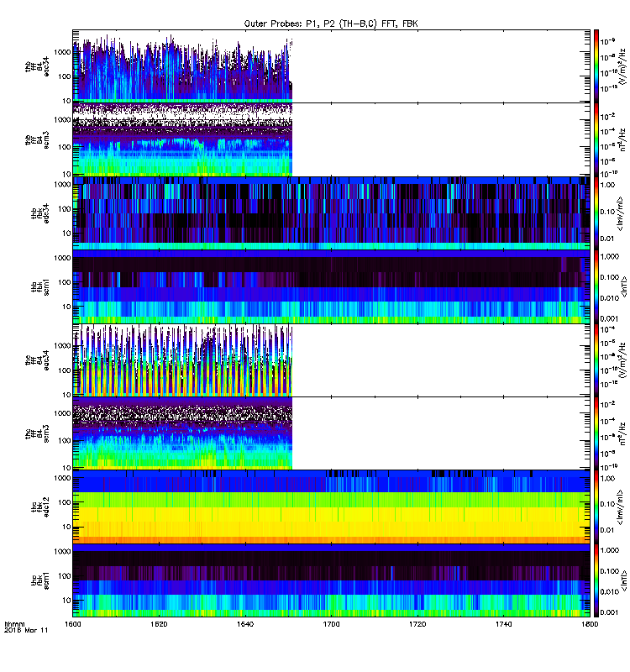Click the <|nT|> unit label of the thb scm1 color bar
The width and height of the screenshot is (630, 672).
(x=624, y=286)
